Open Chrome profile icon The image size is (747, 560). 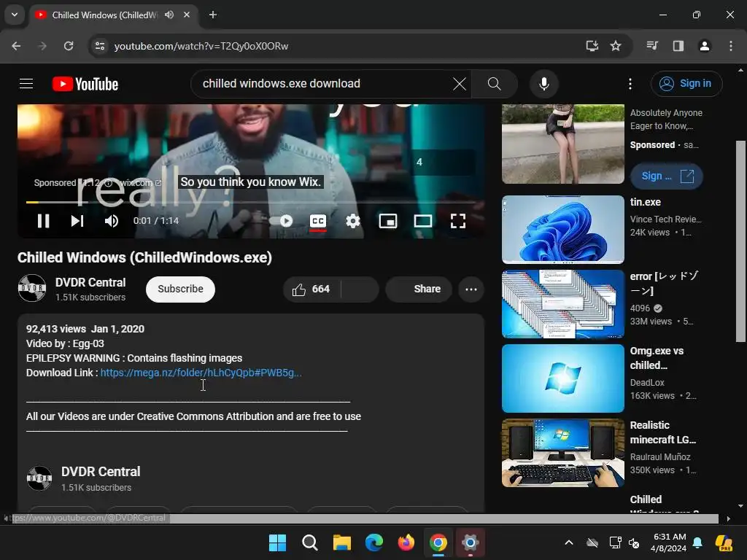point(704,46)
